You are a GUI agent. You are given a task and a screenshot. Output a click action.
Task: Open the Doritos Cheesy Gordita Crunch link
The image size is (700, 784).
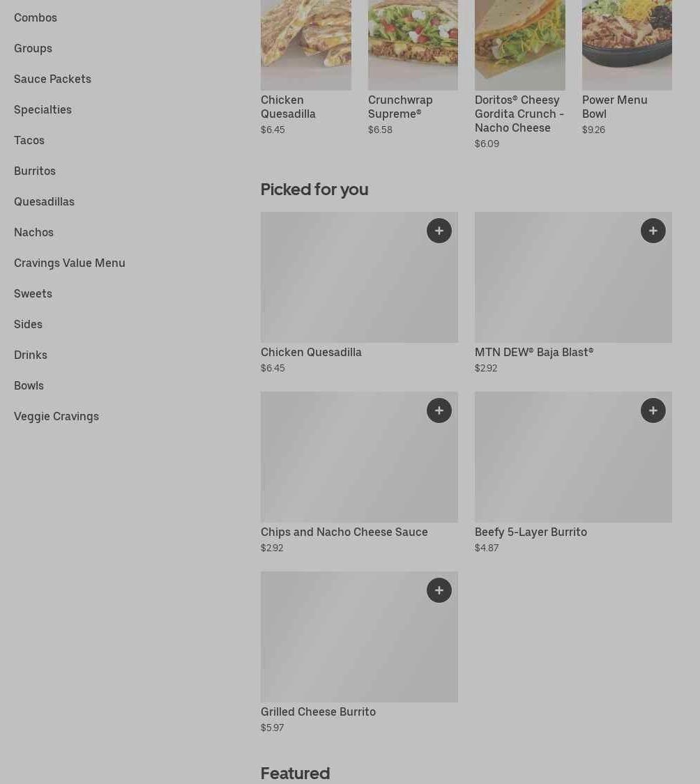point(519,114)
